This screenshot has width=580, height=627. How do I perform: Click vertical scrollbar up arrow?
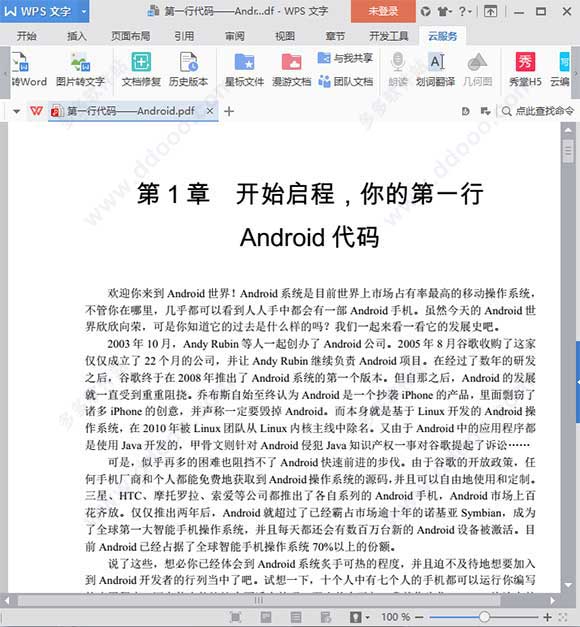coord(568,130)
